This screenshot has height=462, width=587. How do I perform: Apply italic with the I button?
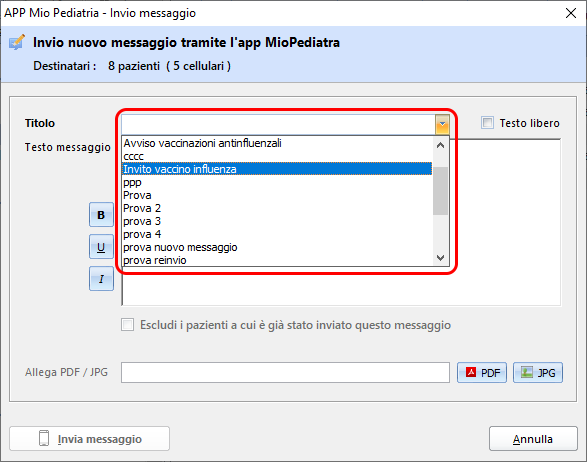(101, 279)
